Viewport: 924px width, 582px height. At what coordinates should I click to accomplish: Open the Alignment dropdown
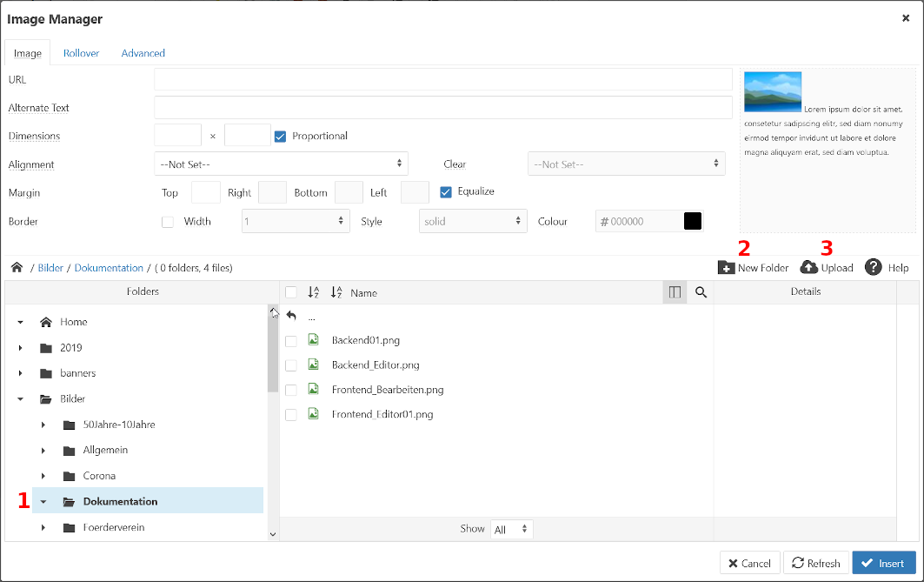click(x=281, y=164)
